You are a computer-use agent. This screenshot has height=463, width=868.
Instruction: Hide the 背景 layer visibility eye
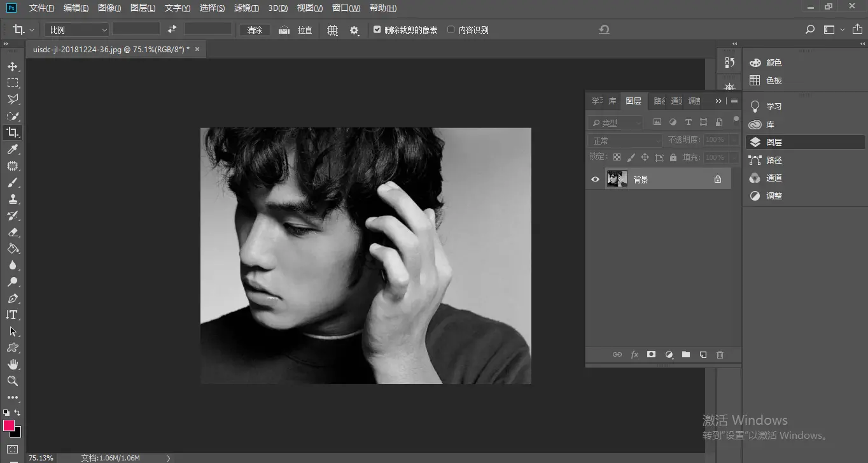595,180
